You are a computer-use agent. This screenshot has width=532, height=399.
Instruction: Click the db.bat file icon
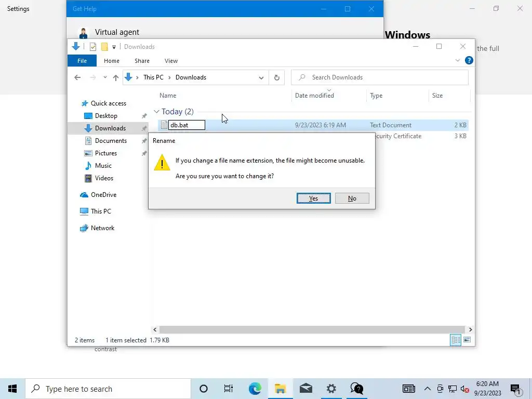[164, 125]
